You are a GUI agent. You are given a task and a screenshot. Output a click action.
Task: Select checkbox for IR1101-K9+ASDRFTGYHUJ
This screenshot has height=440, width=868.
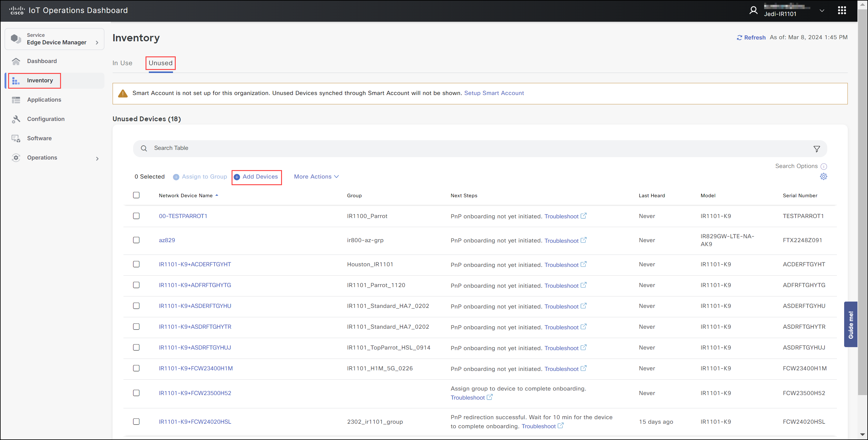click(136, 348)
